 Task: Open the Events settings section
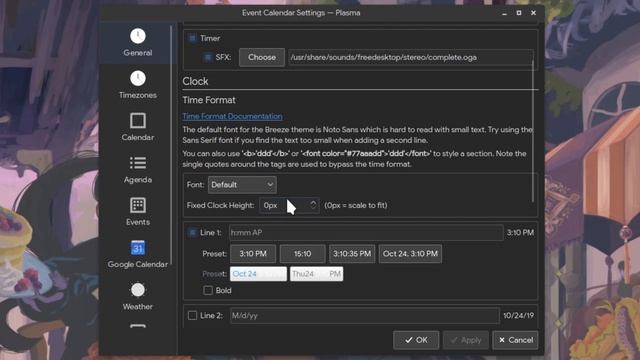coord(138,211)
